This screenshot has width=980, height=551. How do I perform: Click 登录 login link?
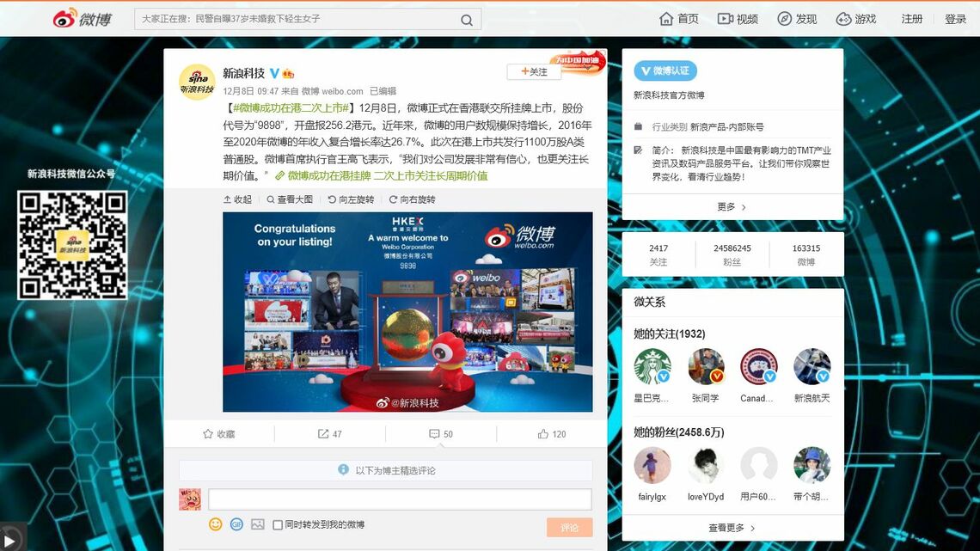click(x=955, y=19)
